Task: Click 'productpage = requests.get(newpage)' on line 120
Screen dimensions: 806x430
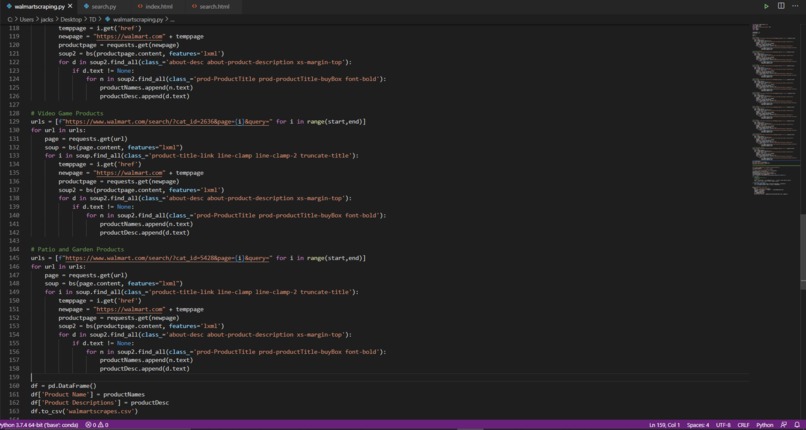Action: pos(119,45)
